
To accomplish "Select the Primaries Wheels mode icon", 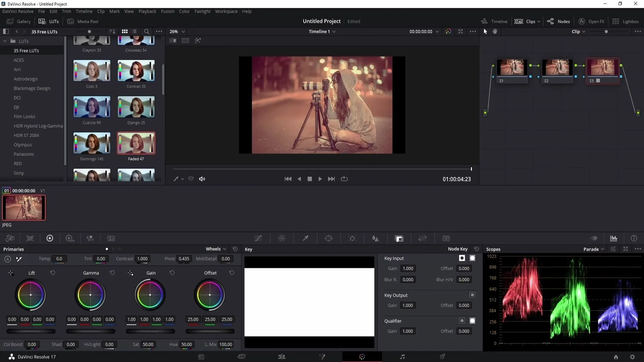I will pos(107,248).
